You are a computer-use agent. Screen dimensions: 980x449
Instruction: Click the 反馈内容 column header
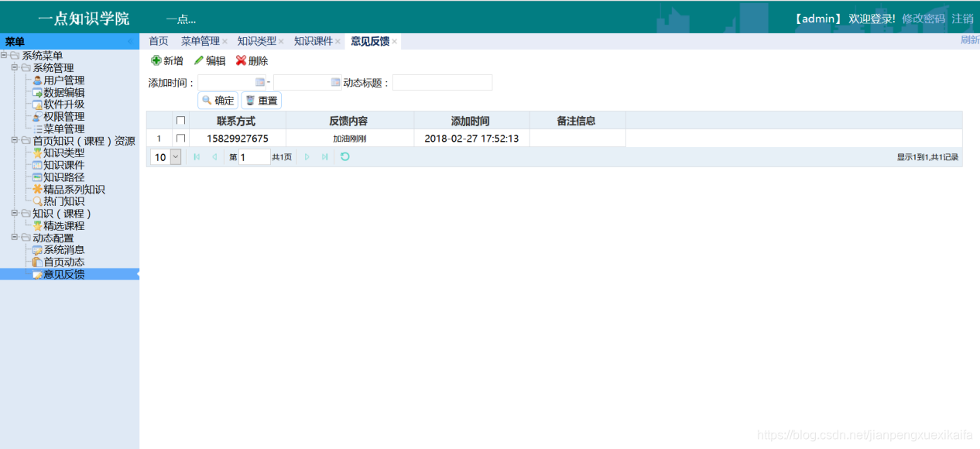348,121
